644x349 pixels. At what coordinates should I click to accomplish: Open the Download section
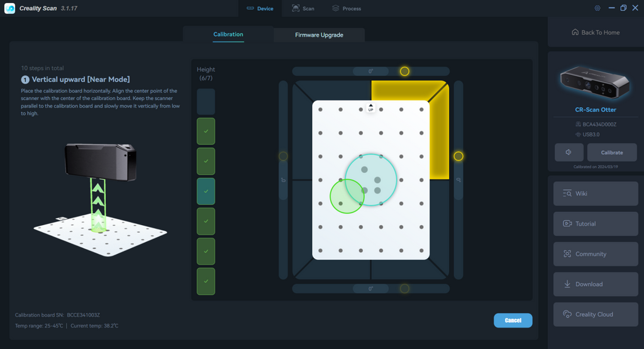[x=595, y=284]
